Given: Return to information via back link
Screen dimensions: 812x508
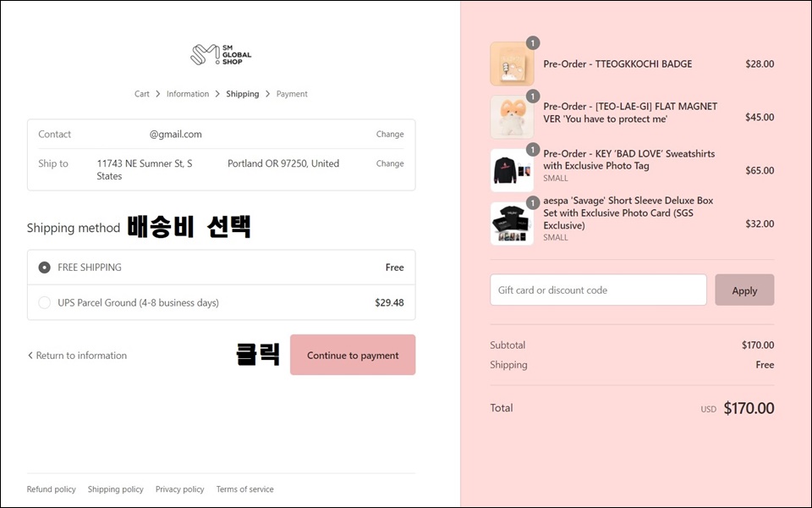Looking at the screenshot, I should (x=77, y=356).
